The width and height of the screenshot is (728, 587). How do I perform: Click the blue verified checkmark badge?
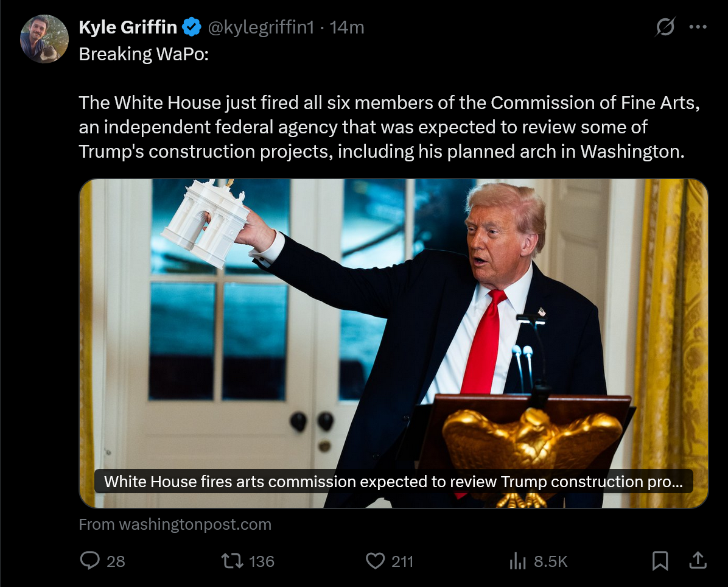point(191,27)
